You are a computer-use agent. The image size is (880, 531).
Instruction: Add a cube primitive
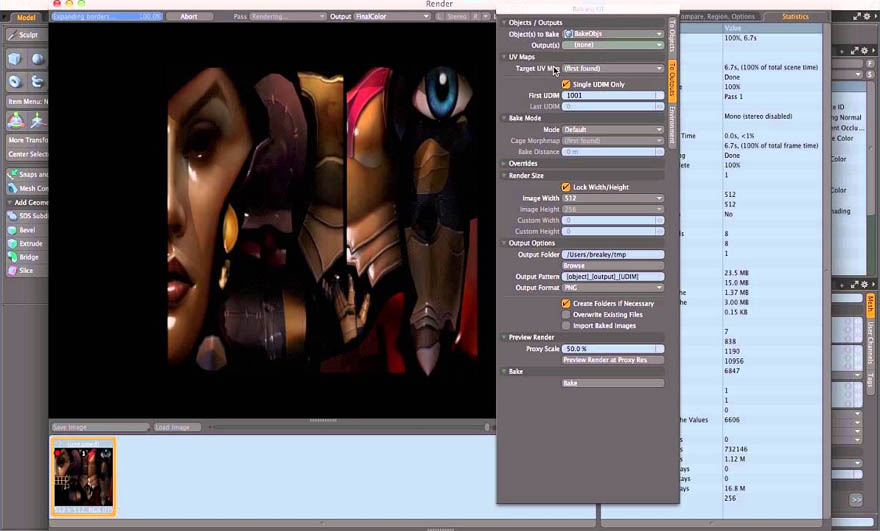tap(15, 59)
